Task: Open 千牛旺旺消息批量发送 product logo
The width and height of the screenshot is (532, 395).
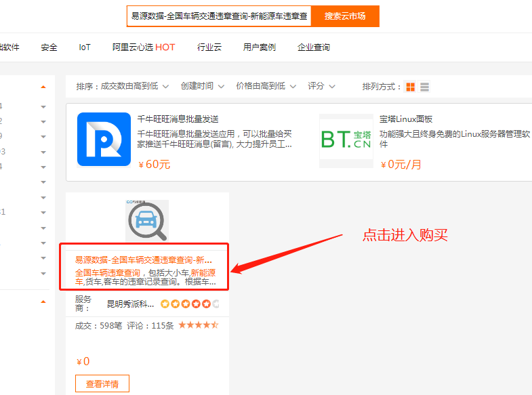Action: point(104,140)
